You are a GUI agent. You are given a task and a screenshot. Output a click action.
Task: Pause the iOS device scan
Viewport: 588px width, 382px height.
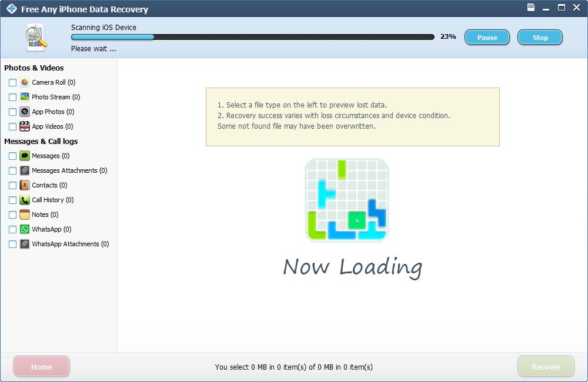[487, 37]
